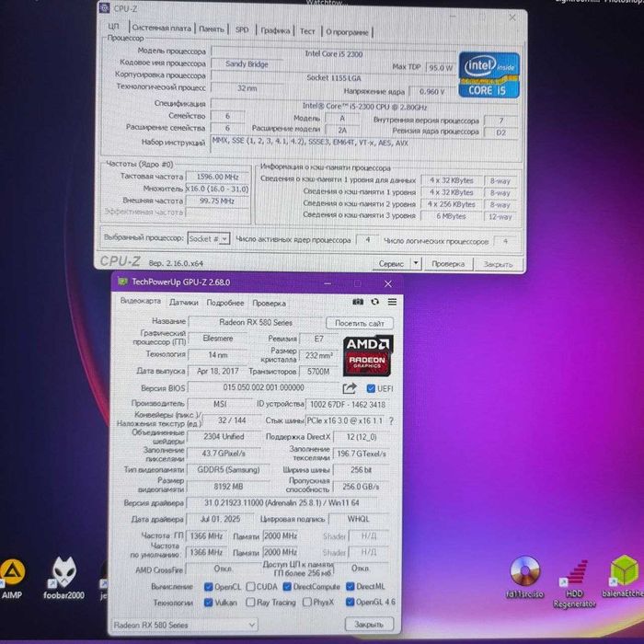Switch to the Графика tab
Viewport: 644px width, 644px height.
275,30
